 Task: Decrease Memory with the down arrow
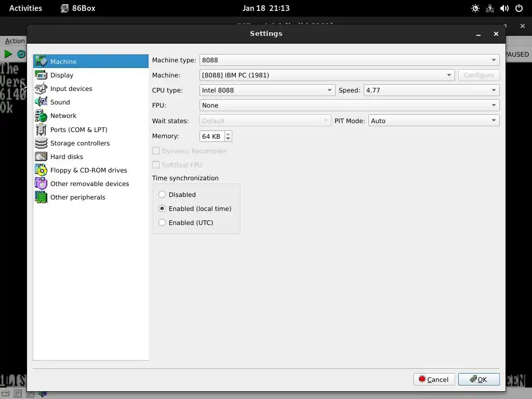(x=228, y=139)
